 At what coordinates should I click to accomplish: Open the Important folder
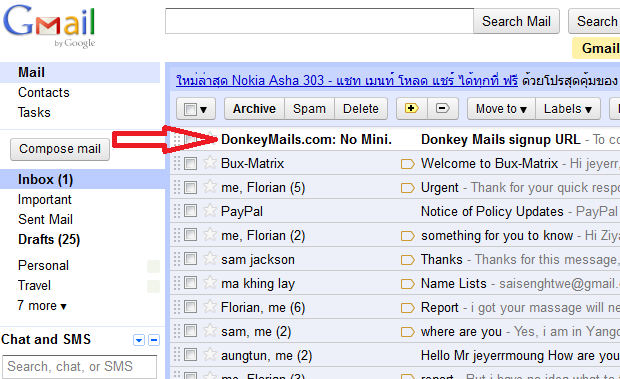pyautogui.click(x=45, y=200)
